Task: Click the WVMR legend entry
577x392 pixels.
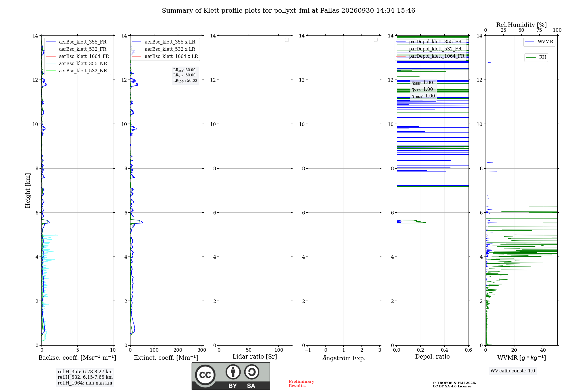Action: pos(539,42)
